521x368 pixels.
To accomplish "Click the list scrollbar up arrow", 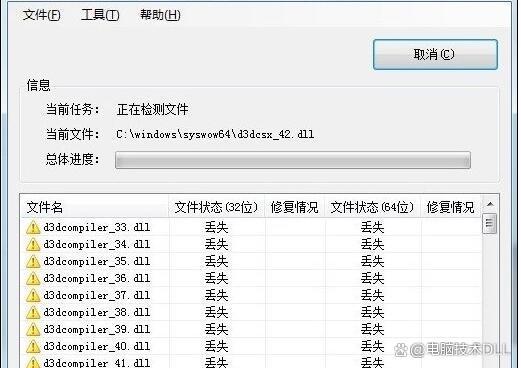I will [x=490, y=204].
